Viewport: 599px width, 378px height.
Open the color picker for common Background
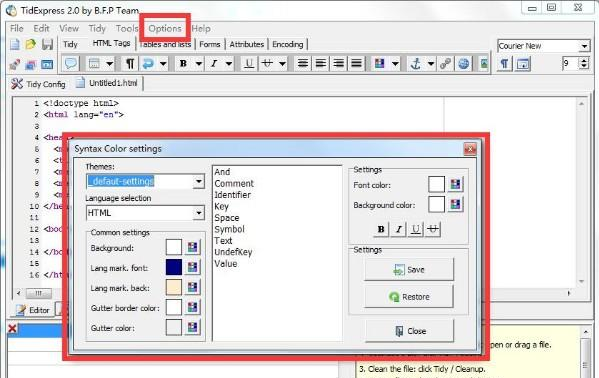(x=193, y=247)
